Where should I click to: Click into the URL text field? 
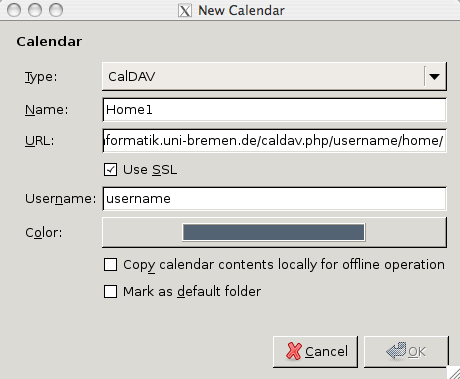[x=274, y=141]
